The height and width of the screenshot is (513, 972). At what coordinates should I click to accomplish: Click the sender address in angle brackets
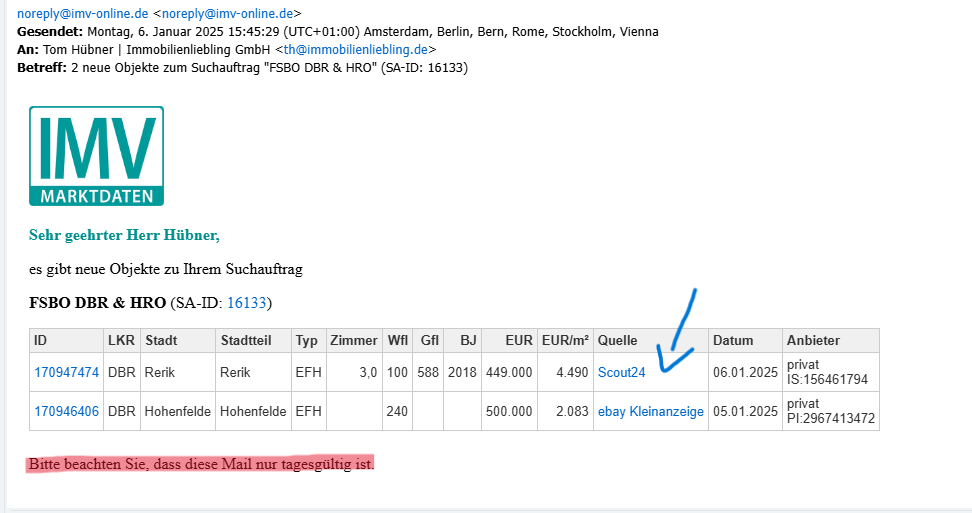coord(227,14)
